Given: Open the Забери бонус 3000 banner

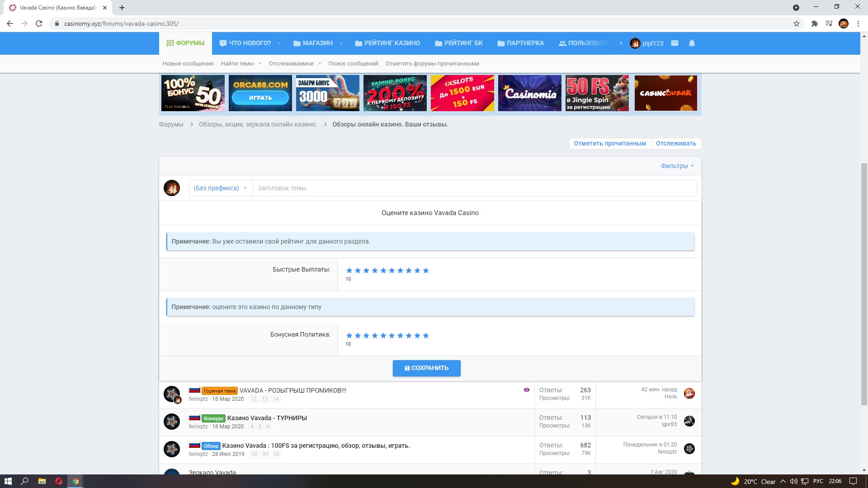Looking at the screenshot, I should (328, 93).
